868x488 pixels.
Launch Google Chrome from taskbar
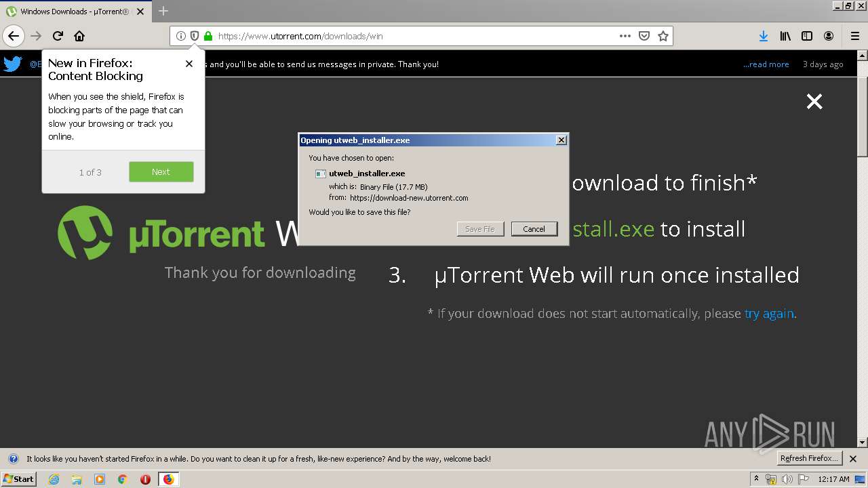pyautogui.click(x=122, y=479)
